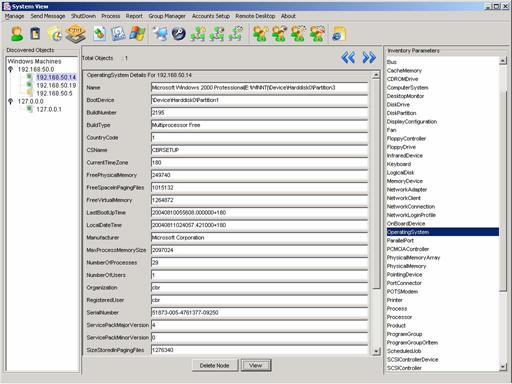Image resolution: width=512 pixels, height=384 pixels.
Task: Click the Delete Node button
Action: 215,365
